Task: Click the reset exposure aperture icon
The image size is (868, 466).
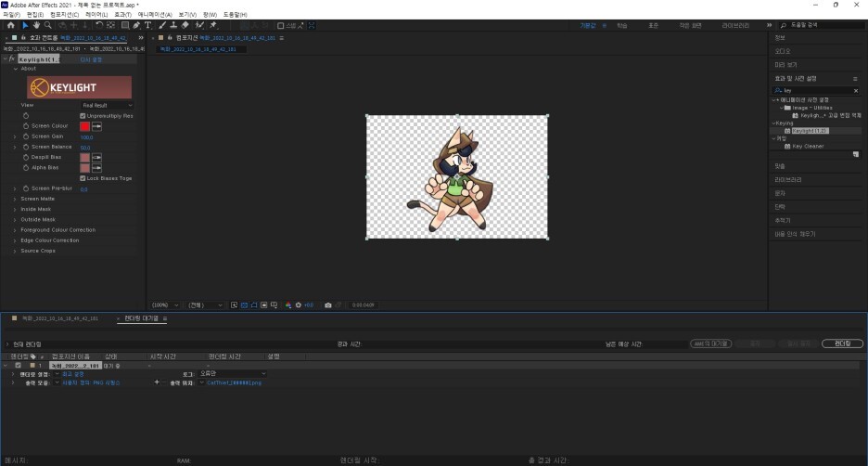Action: coord(299,305)
